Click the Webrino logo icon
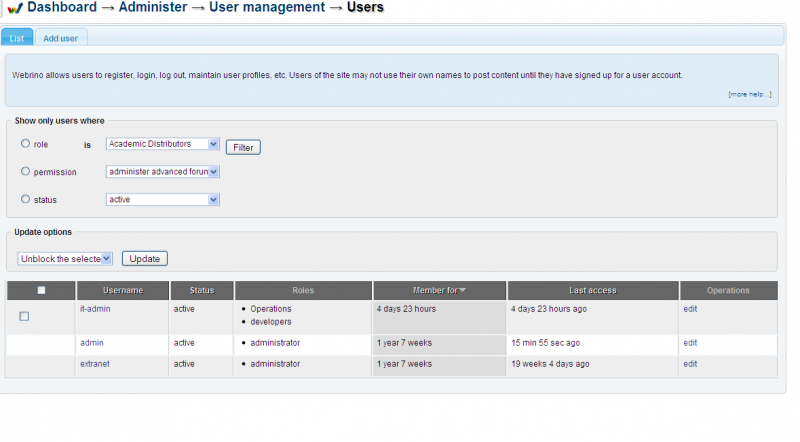 pyautogui.click(x=14, y=8)
